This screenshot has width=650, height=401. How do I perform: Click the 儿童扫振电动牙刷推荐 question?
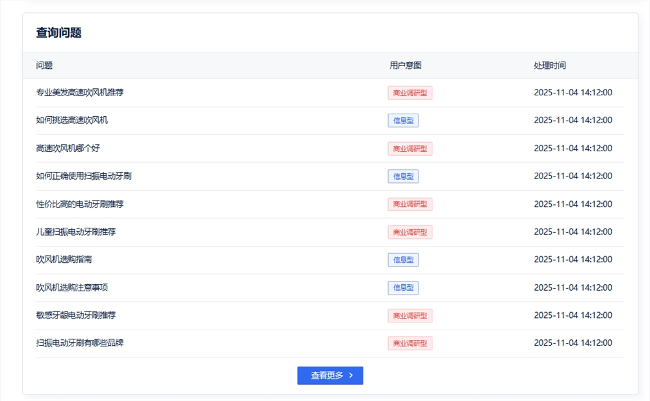pos(76,232)
